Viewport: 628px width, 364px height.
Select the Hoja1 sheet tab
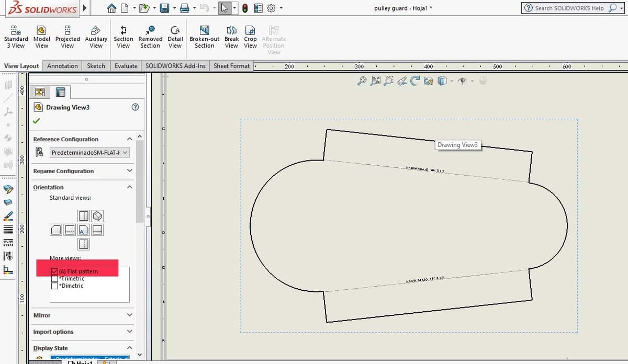[81, 362]
